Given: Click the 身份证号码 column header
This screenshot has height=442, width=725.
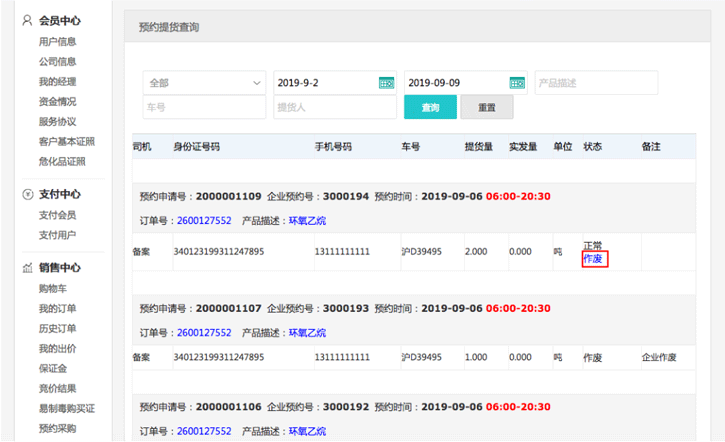Looking at the screenshot, I should [x=197, y=147].
